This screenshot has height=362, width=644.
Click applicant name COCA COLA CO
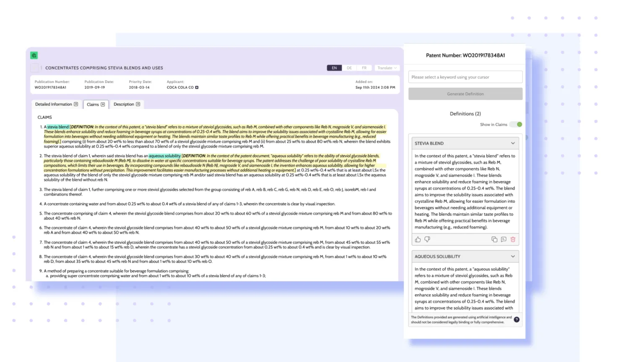[180, 88]
